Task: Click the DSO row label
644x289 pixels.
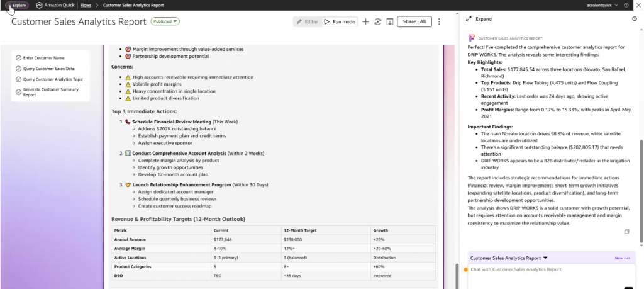Action: pos(118,275)
